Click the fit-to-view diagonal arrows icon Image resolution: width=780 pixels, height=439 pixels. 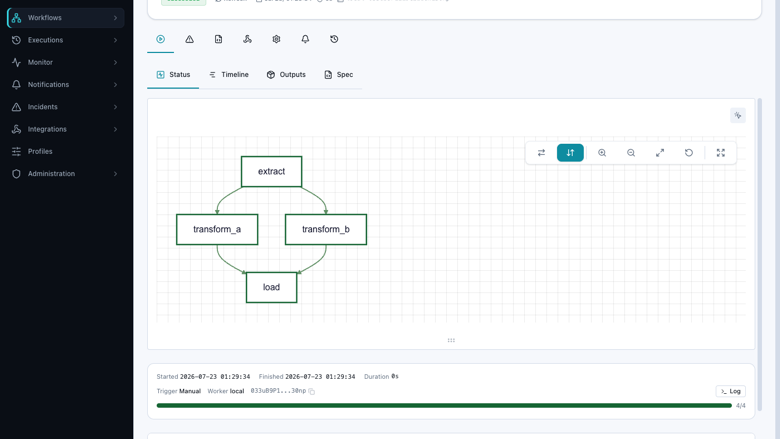[x=660, y=153]
